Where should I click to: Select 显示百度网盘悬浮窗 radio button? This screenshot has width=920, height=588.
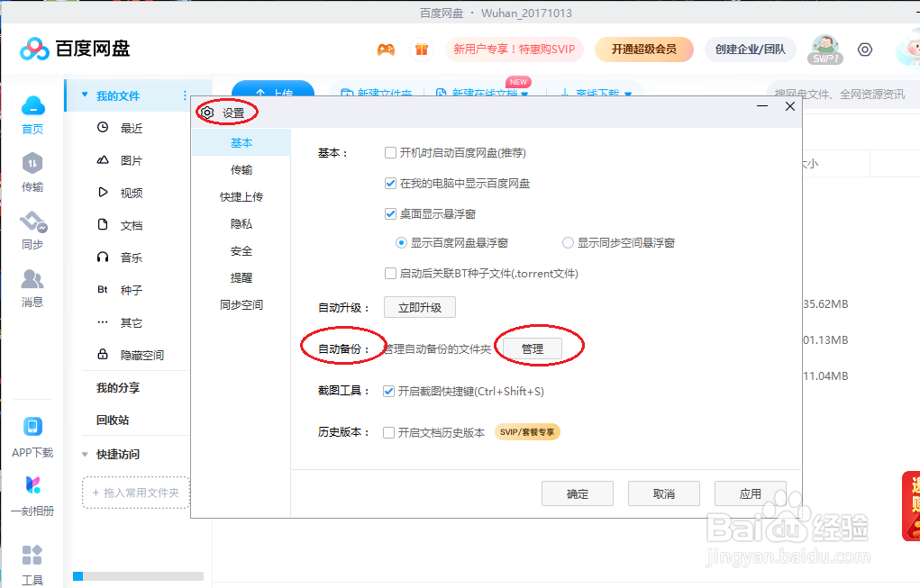401,243
